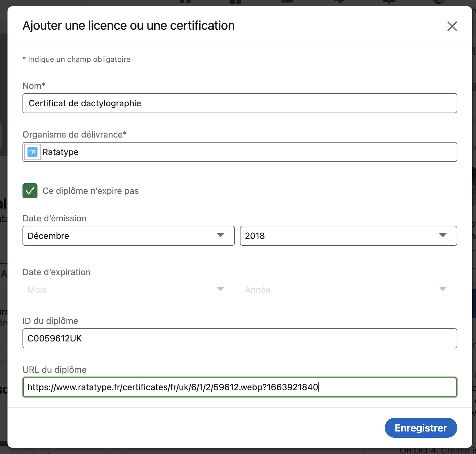Click the "Nom*" field label
The width and height of the screenshot is (476, 454).
pyautogui.click(x=34, y=86)
